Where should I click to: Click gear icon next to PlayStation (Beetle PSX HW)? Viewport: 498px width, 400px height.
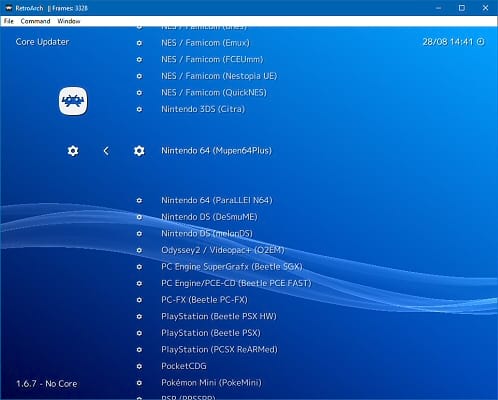click(x=139, y=316)
